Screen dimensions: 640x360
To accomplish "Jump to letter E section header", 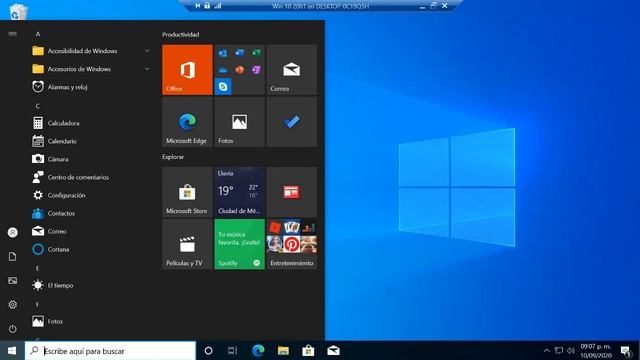I will tap(38, 268).
